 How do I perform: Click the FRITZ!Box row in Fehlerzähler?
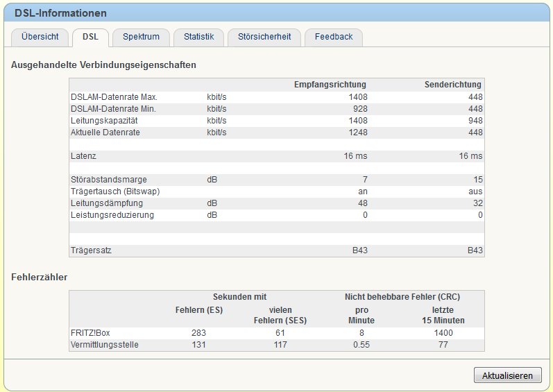(276, 333)
